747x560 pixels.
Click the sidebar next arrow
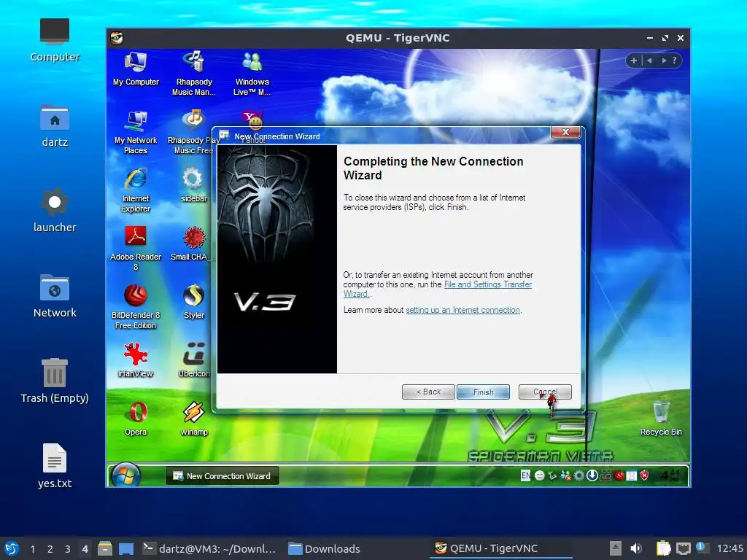pyautogui.click(x=664, y=61)
